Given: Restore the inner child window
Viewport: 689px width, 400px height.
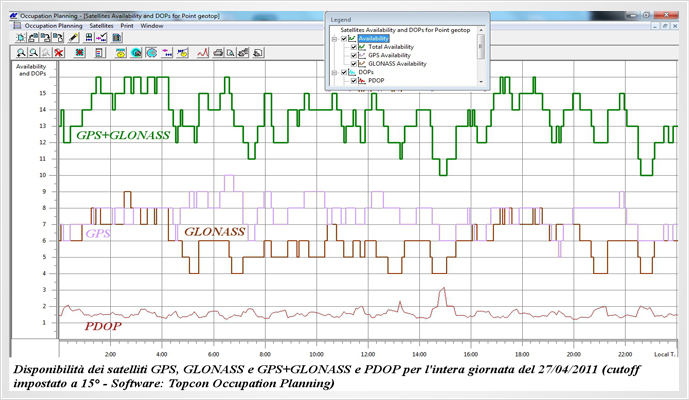Looking at the screenshot, I should click(665, 26).
